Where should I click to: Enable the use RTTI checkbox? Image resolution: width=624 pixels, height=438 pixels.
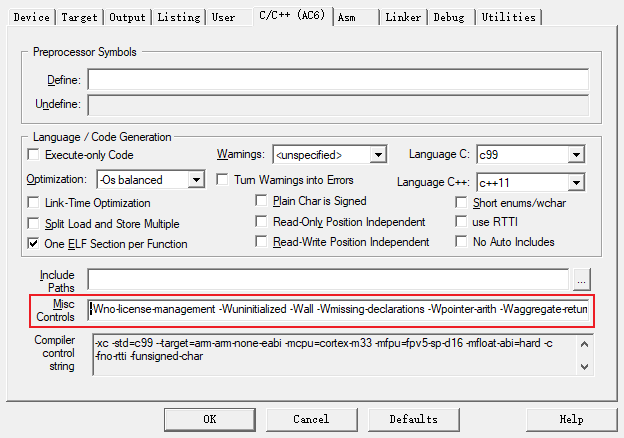coord(462,222)
